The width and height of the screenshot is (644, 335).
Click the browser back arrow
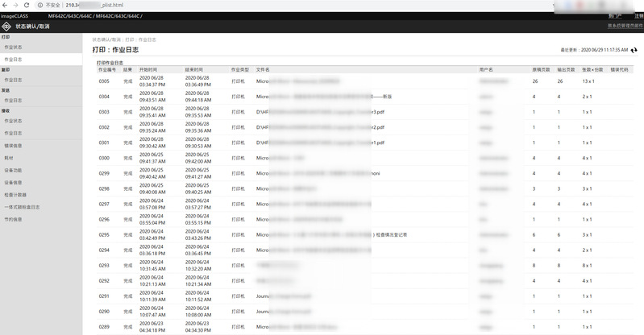[x=6, y=5]
